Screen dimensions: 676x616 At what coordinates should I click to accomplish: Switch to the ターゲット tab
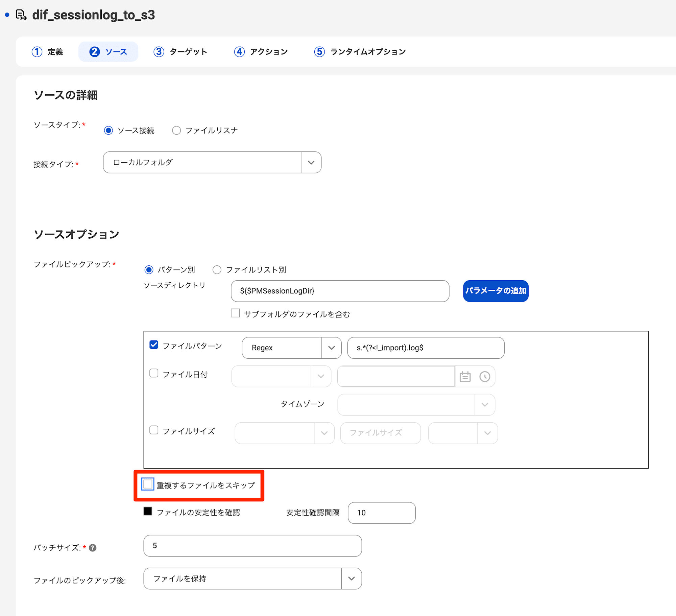coord(180,52)
